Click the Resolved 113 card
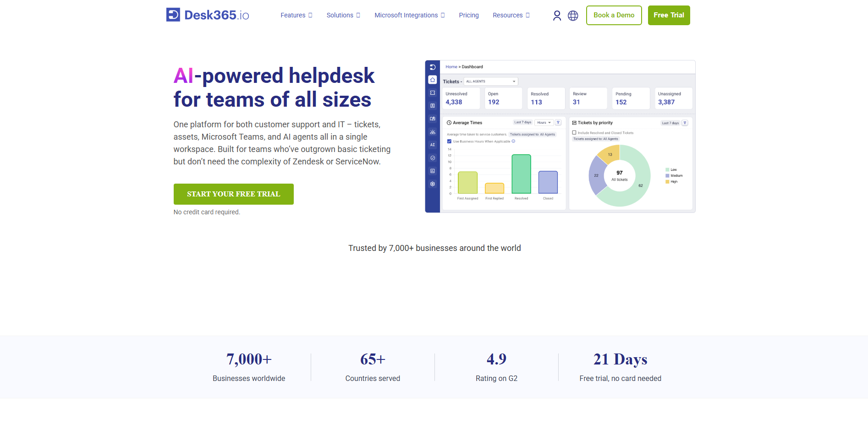The image size is (868, 424). 546,98
